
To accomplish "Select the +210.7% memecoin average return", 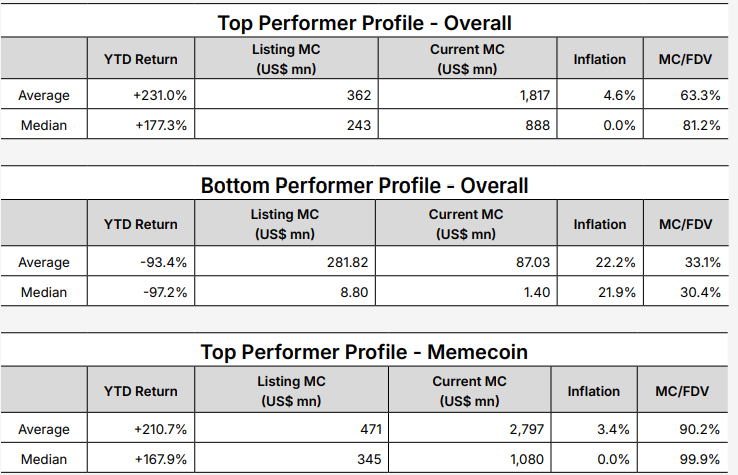I will tap(160, 430).
